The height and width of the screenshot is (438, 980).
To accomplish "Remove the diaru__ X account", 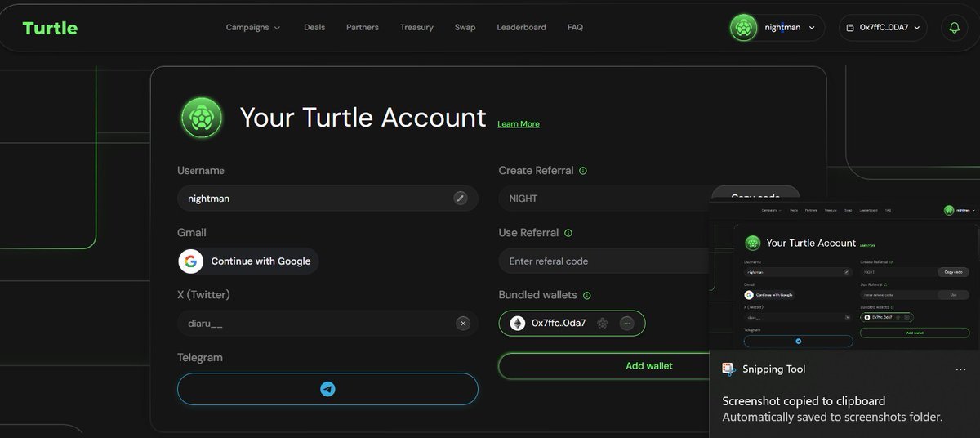I will (463, 324).
